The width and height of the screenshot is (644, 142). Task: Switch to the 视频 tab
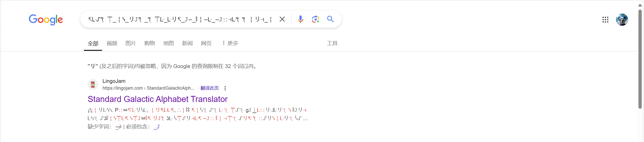(112, 43)
